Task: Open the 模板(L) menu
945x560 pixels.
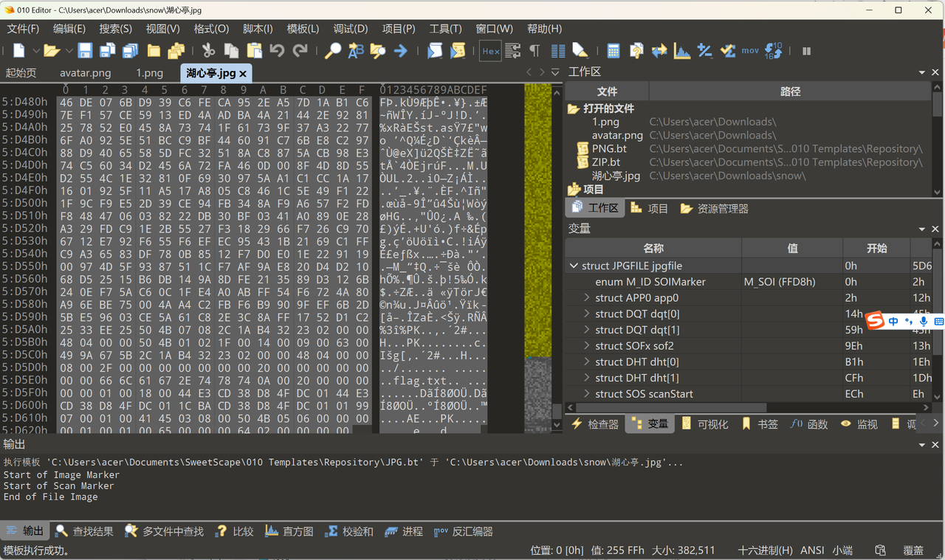Action: coord(303,29)
